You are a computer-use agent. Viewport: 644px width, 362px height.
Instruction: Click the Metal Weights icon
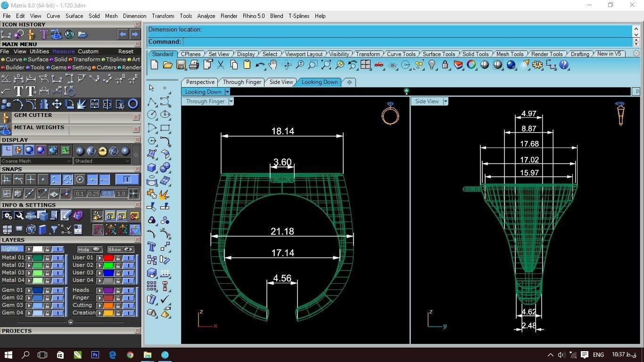6,130
